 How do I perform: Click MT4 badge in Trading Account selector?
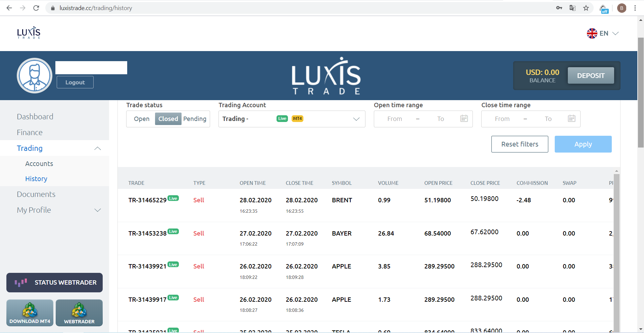coord(297,119)
